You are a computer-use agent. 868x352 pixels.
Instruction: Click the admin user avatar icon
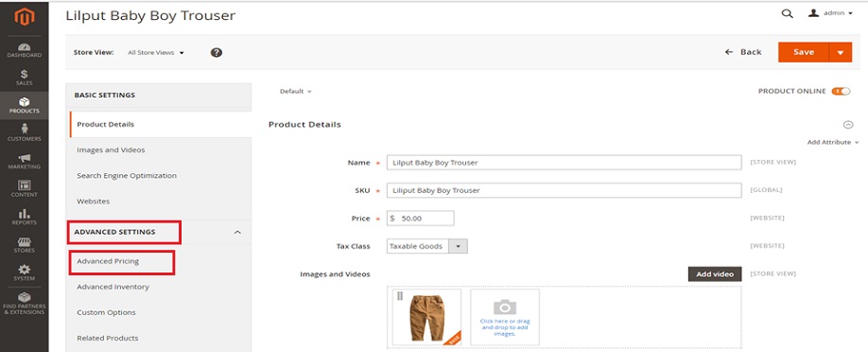(x=814, y=12)
